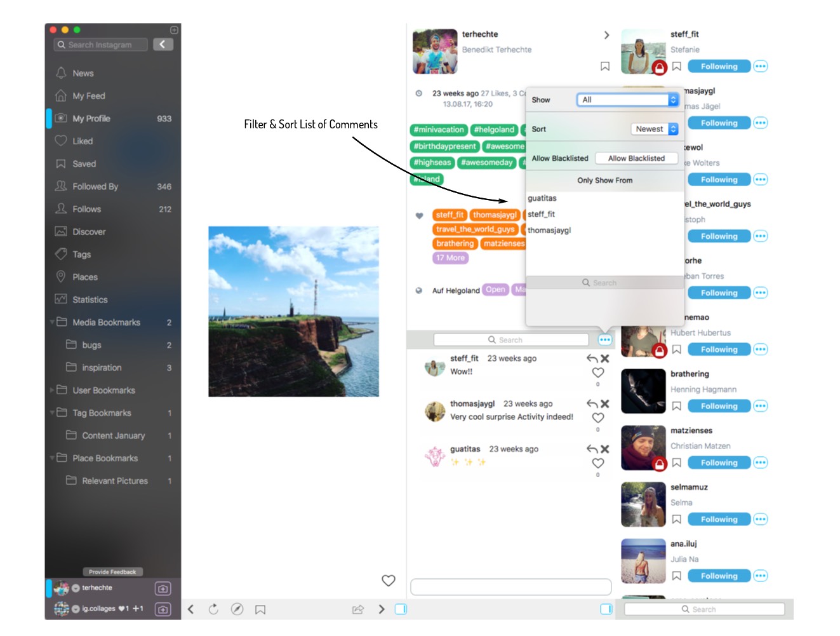Switch to the terhechte account
840x636 pixels.
[98, 588]
